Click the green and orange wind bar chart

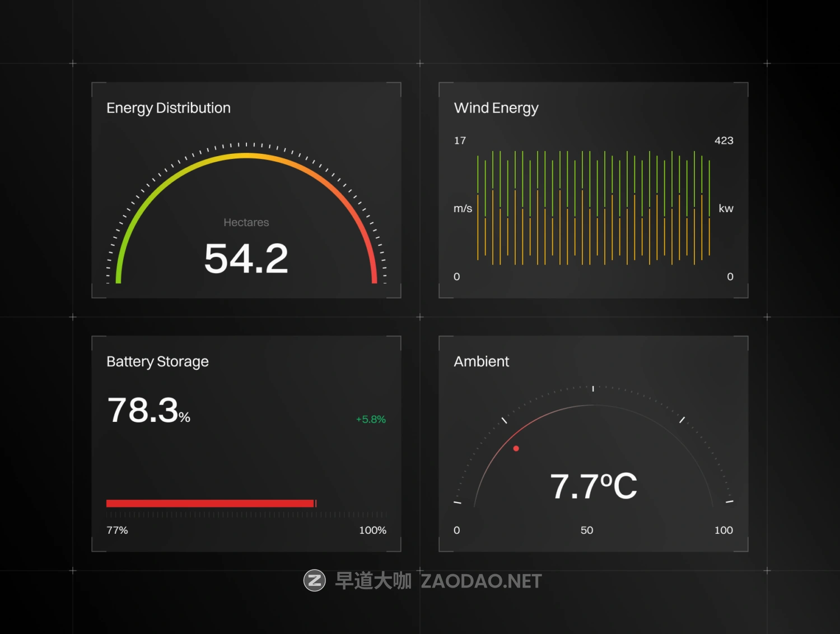point(594,208)
